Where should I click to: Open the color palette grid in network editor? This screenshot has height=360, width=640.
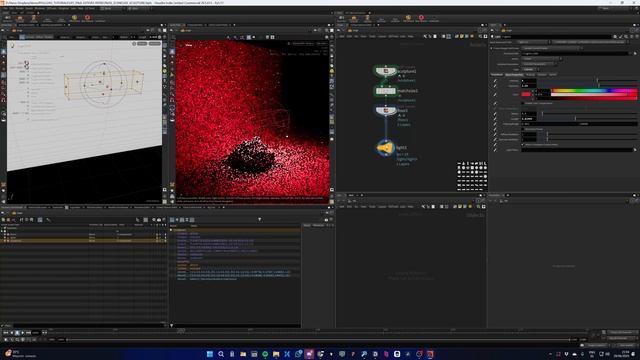pyautogui.click(x=472, y=176)
